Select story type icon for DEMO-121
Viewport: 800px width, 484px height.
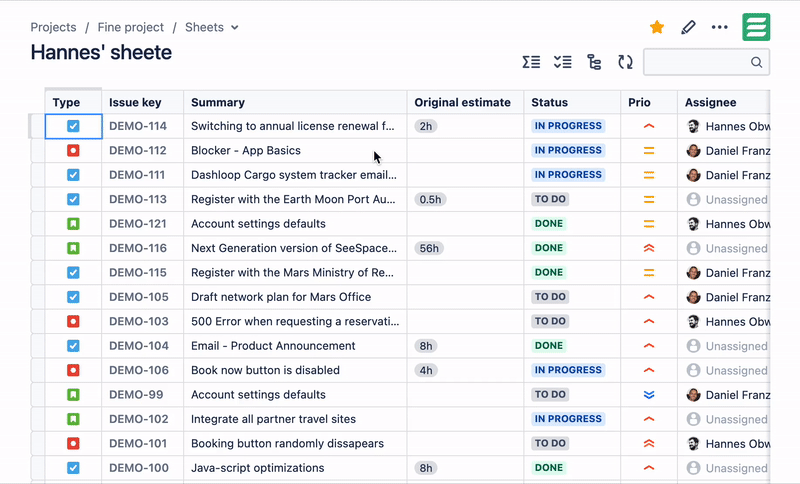(x=73, y=224)
